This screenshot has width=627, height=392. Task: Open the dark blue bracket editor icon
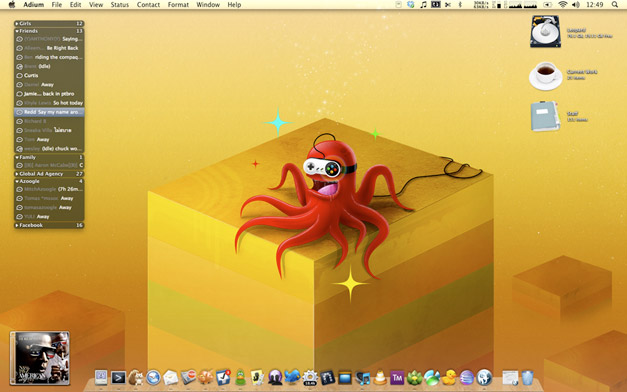(327, 377)
